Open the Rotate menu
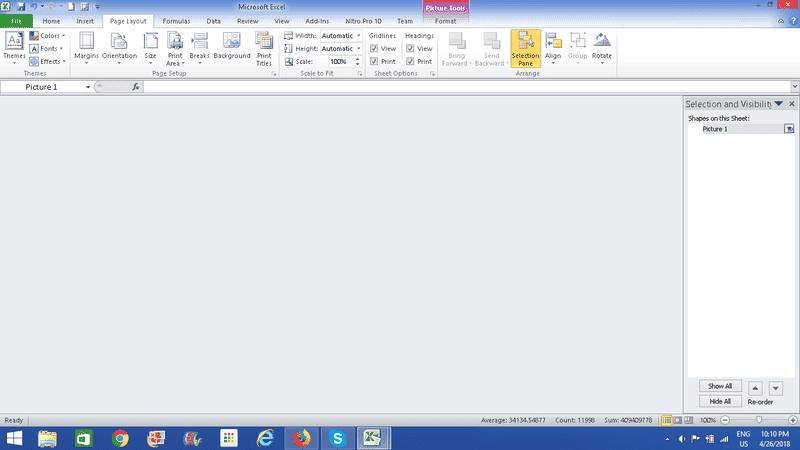Image resolution: width=800 pixels, height=450 pixels. pyautogui.click(x=602, y=48)
